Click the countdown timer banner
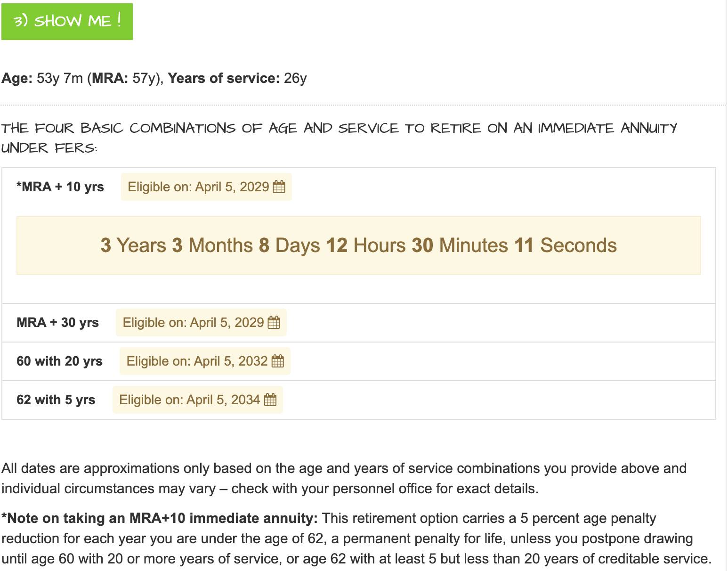 click(x=359, y=245)
